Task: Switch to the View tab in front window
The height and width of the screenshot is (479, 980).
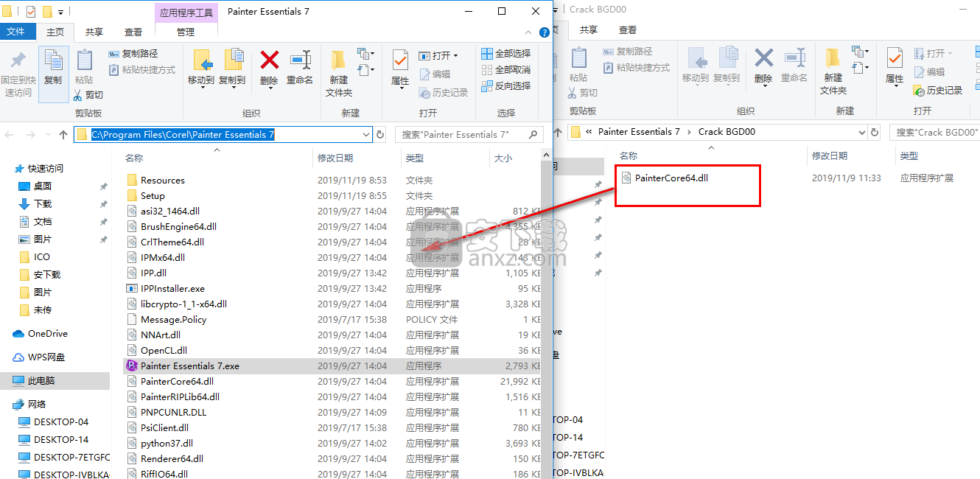Action: tap(133, 32)
